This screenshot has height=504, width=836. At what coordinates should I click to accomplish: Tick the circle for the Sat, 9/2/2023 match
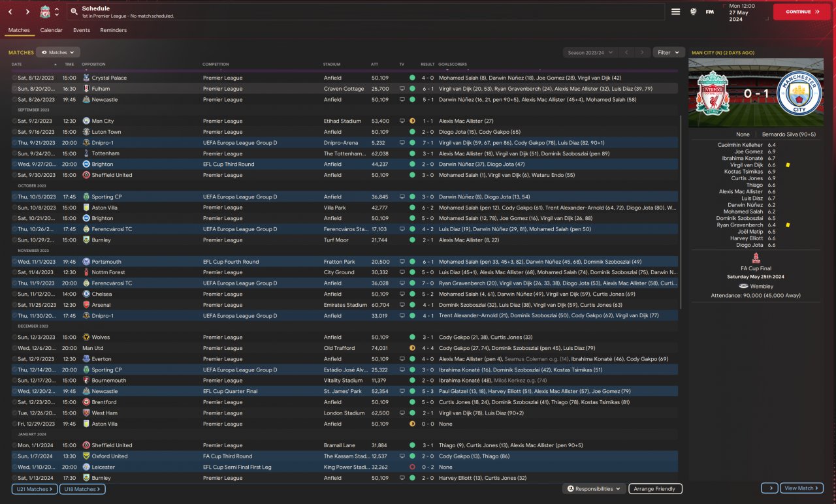14,121
